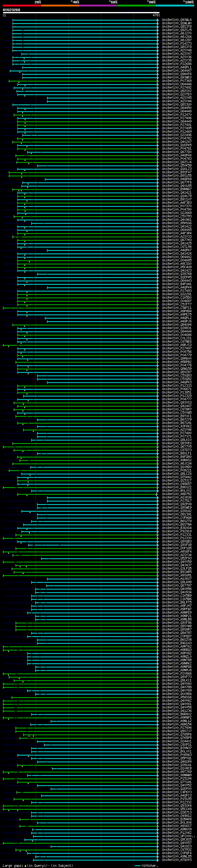197x868 pixels.
Task: Select hit label UniRef100_Q93WL4
Action: (x=177, y=20)
